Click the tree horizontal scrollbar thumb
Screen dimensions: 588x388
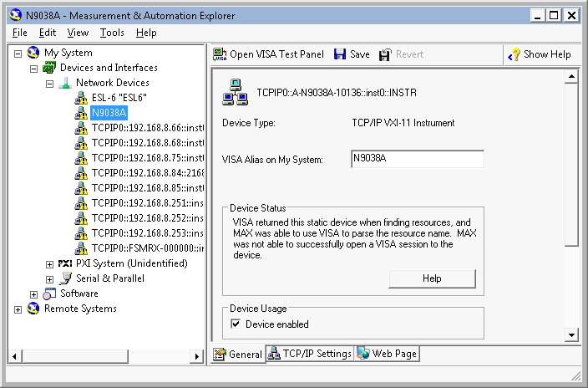pyautogui.click(x=75, y=356)
